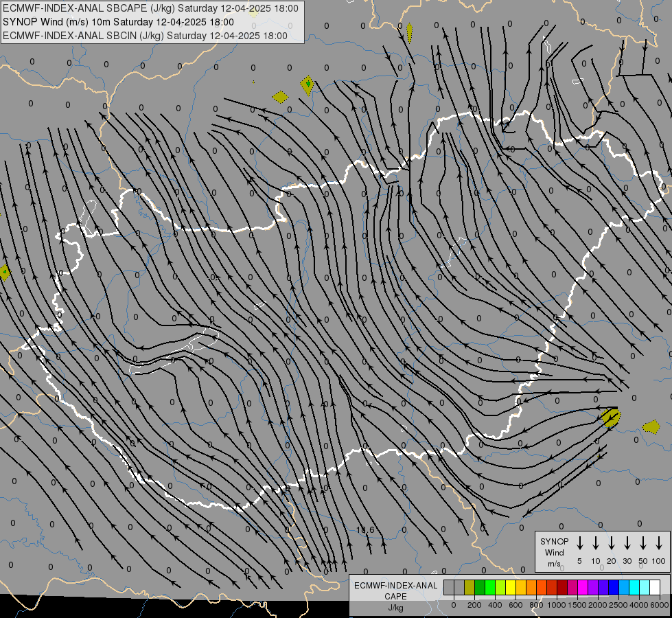Click the '400' tick on the CAPE scale
Screen dimensions: 672x618
click(495, 605)
